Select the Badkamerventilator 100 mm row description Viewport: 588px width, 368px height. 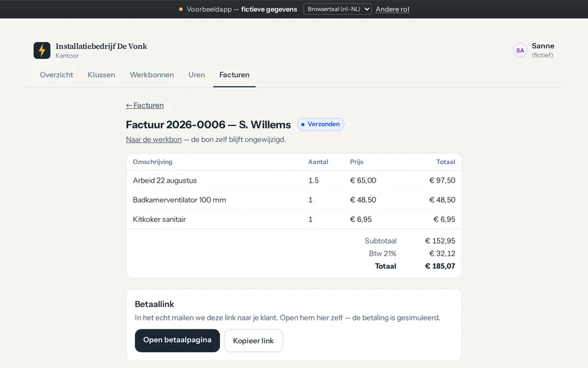tap(179, 200)
